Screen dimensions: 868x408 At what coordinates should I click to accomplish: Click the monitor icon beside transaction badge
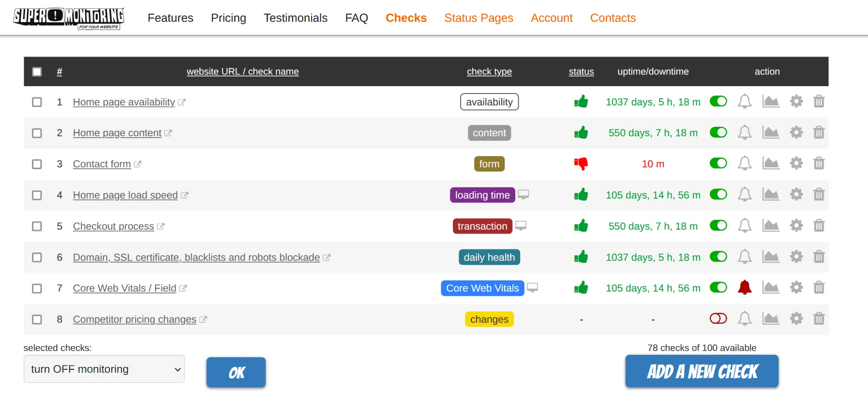pyautogui.click(x=521, y=226)
